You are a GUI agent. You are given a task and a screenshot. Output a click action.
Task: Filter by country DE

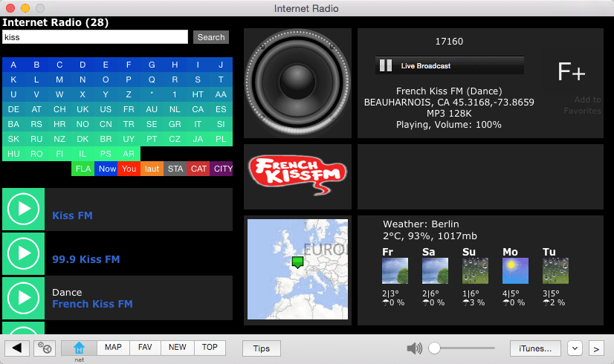click(13, 110)
